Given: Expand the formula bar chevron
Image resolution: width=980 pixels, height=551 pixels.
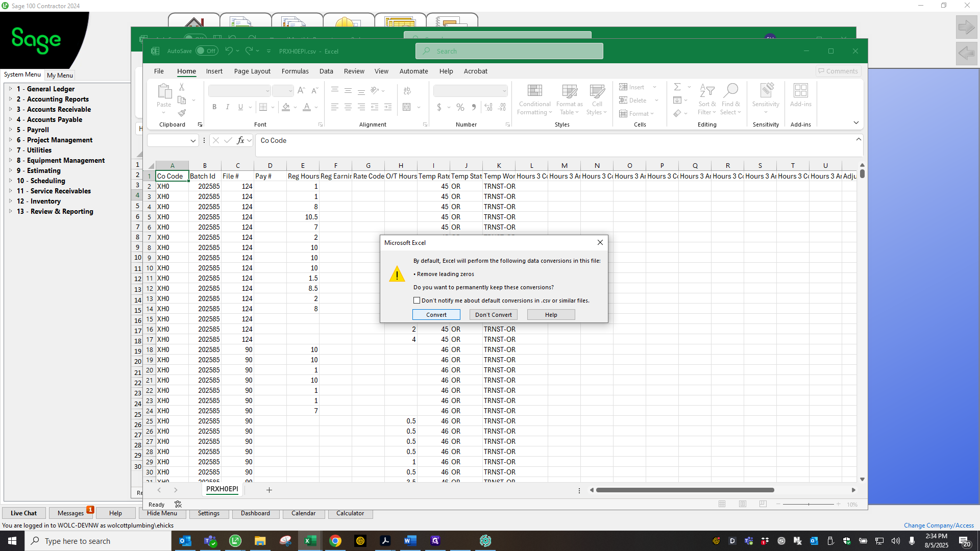Looking at the screenshot, I should (x=859, y=139).
